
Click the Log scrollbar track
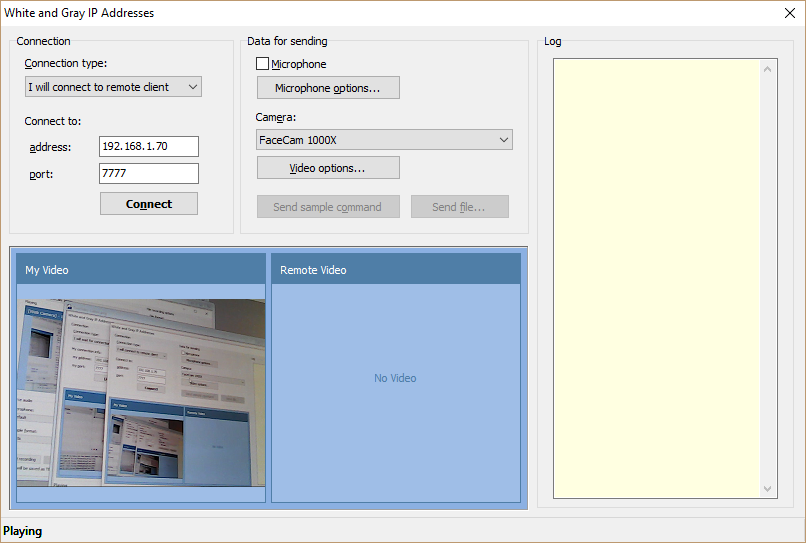pos(768,280)
